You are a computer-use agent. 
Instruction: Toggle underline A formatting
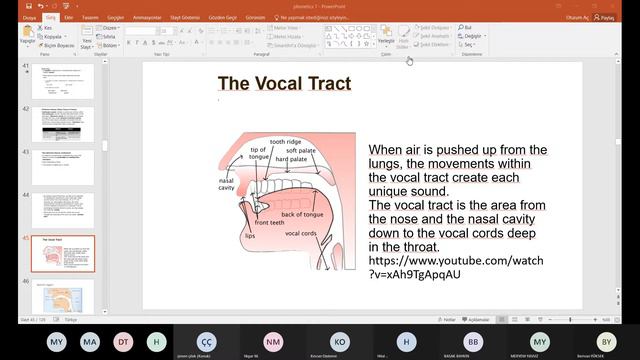coord(145,42)
